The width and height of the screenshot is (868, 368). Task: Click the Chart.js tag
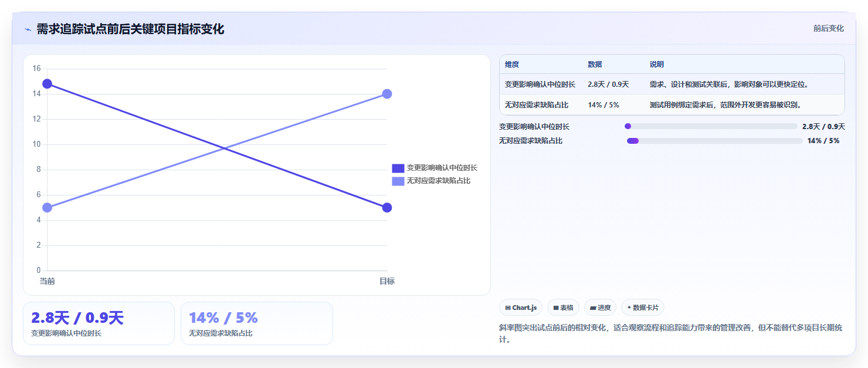[x=521, y=308]
